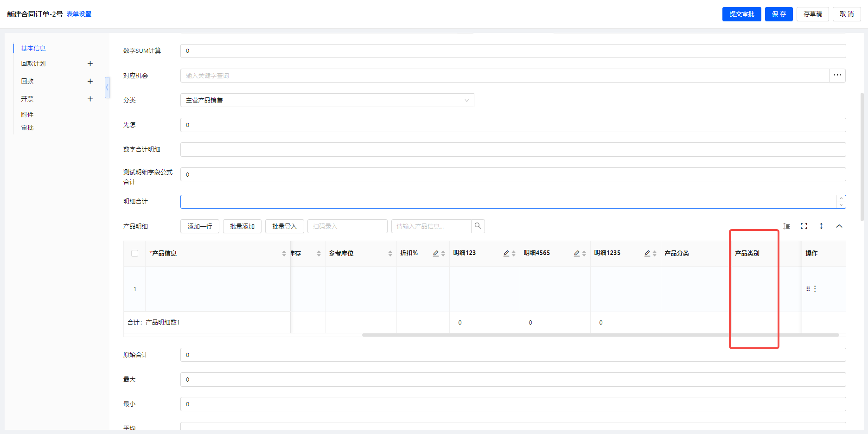
Task: Go to 开票 section
Action: 27,99
